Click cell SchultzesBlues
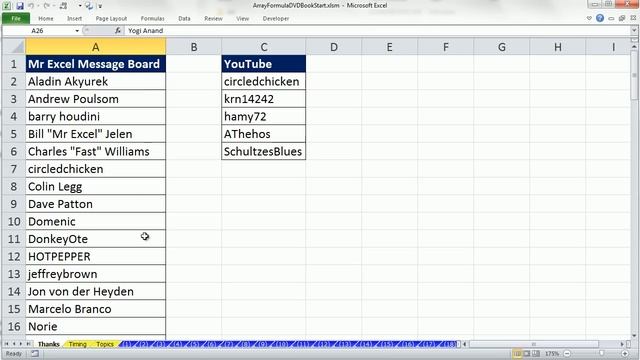640x360 pixels. pos(264,151)
